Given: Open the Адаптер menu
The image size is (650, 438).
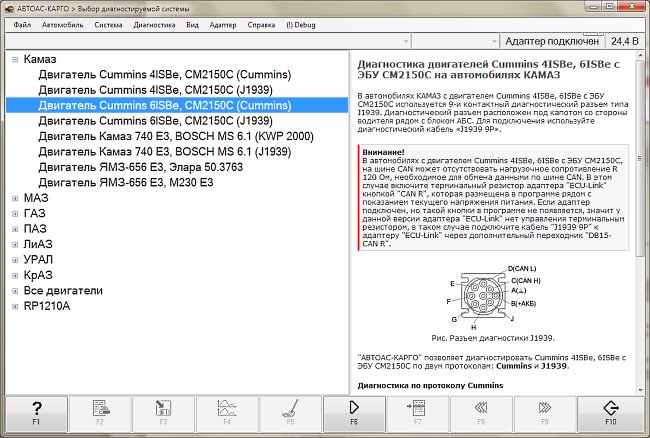Looking at the screenshot, I should coord(223,25).
